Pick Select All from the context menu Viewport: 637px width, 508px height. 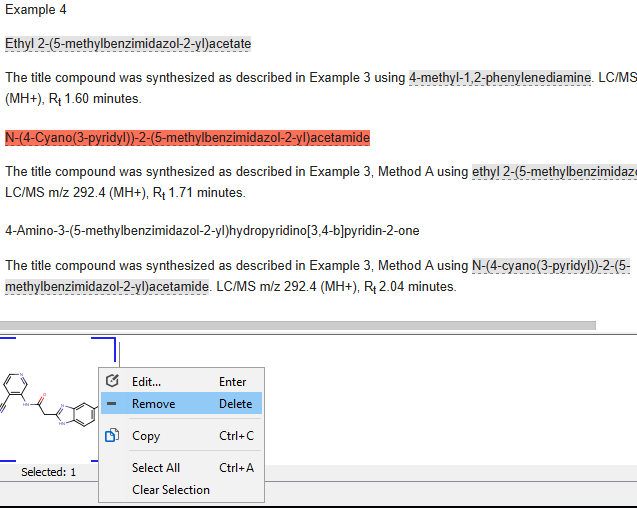(156, 468)
